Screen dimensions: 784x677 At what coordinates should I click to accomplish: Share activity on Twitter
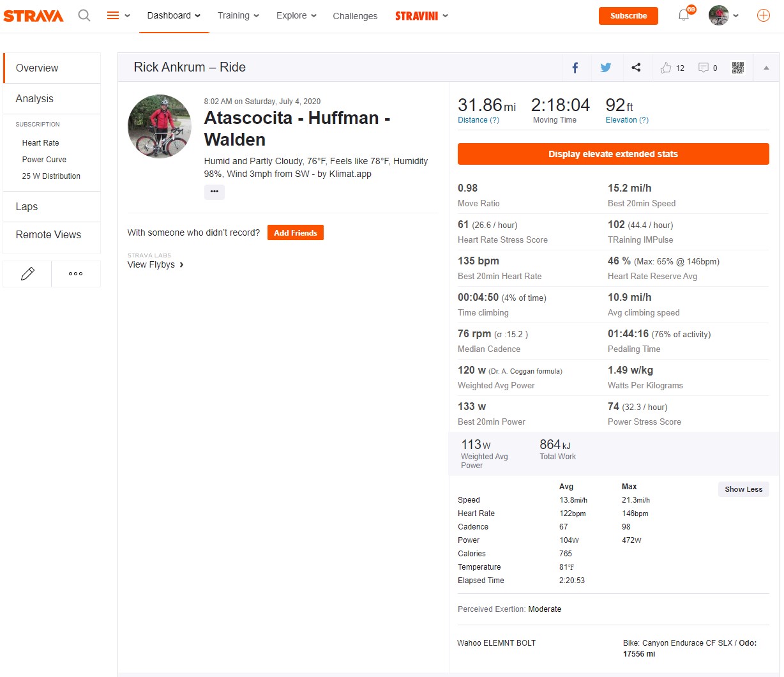[x=606, y=68]
